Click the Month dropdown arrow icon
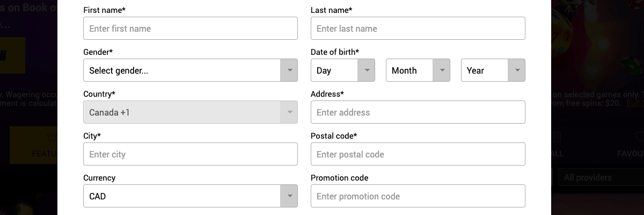The height and width of the screenshot is (215, 644). (442, 70)
